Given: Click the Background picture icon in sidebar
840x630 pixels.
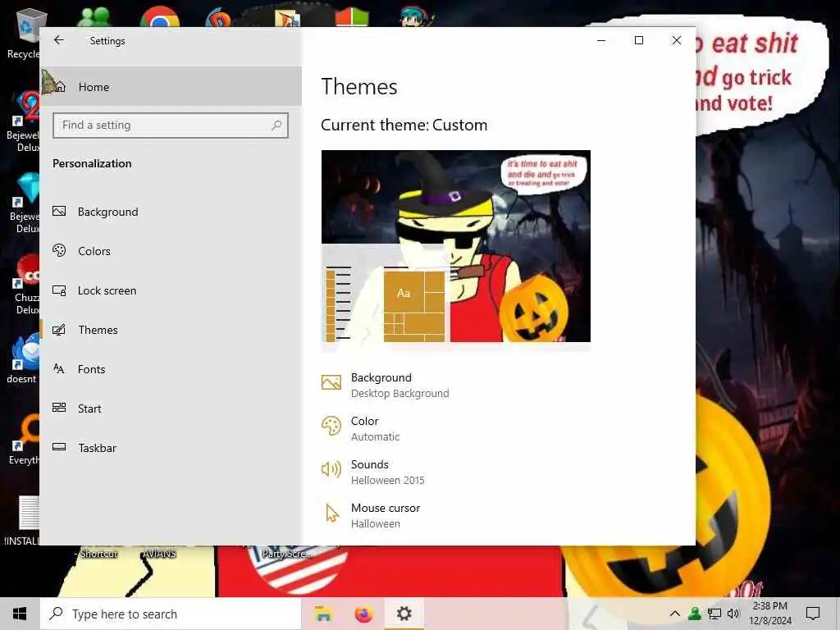Looking at the screenshot, I should coord(59,211).
